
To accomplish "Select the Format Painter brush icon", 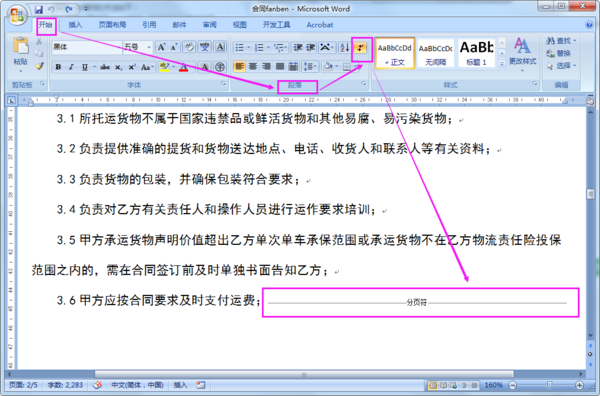I will (39, 66).
